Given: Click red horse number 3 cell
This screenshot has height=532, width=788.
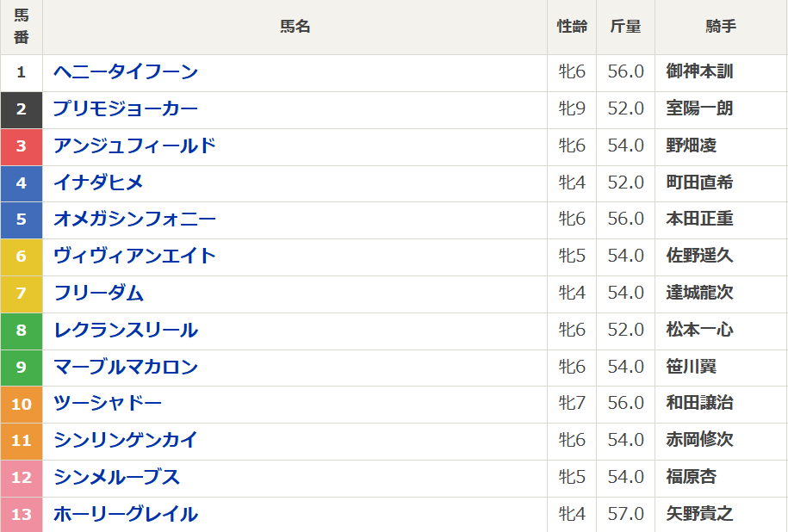Looking at the screenshot, I should point(22,146).
